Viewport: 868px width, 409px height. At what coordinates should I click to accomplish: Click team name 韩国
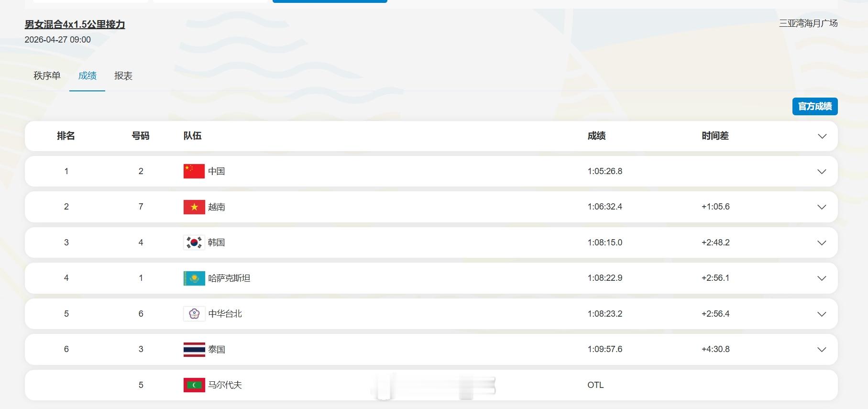coord(217,243)
